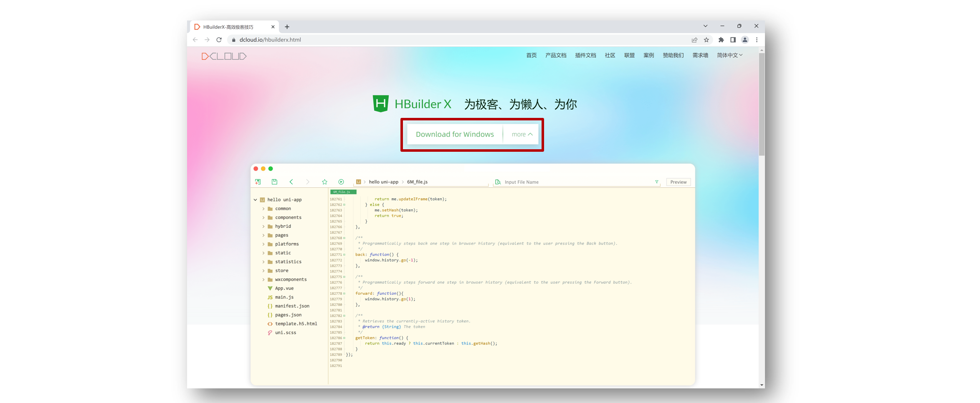
Task: Click the Preview button
Action: pos(678,182)
